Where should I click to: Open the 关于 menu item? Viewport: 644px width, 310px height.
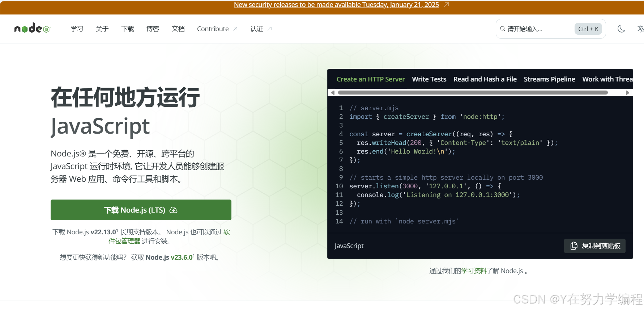pos(102,29)
